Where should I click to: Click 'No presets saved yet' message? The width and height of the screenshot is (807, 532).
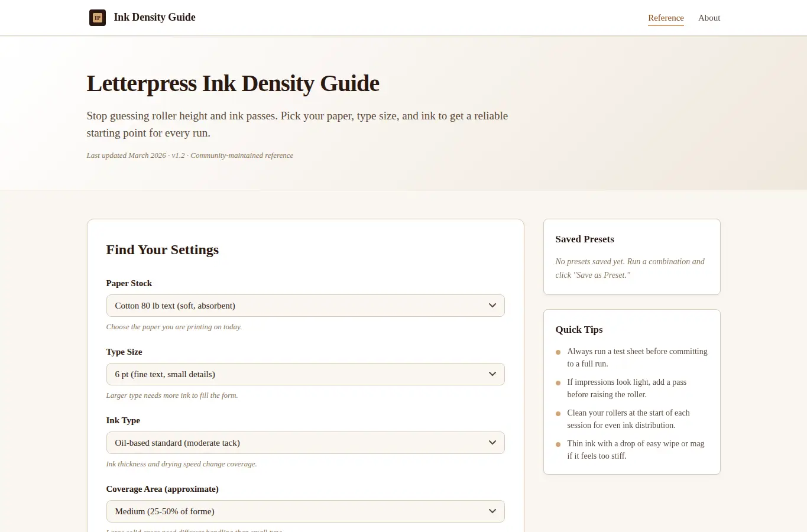point(630,268)
